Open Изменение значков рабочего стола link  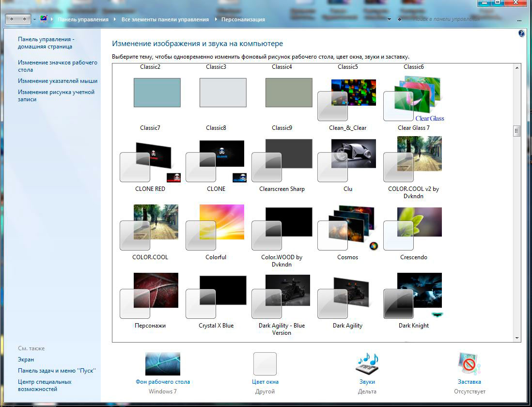coord(58,66)
